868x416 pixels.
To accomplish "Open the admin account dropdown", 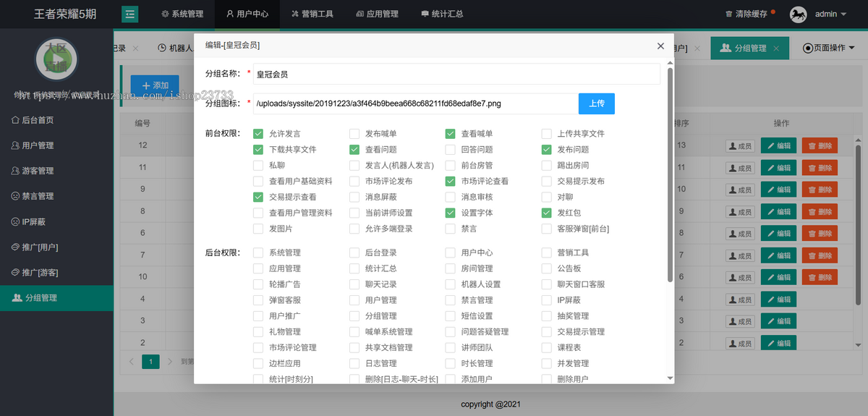I will tap(830, 14).
